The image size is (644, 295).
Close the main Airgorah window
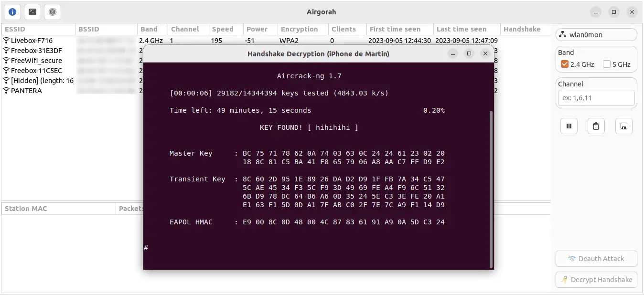633,12
